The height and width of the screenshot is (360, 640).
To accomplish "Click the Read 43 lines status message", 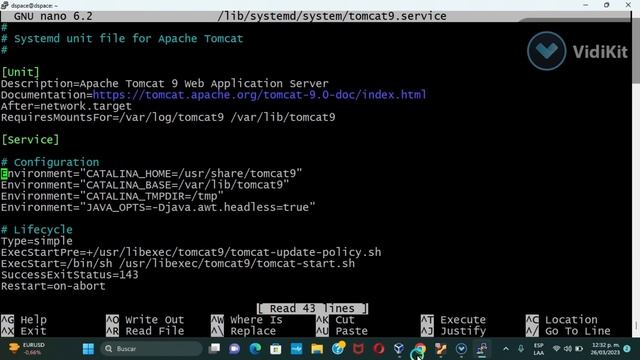I will pyautogui.click(x=313, y=309).
